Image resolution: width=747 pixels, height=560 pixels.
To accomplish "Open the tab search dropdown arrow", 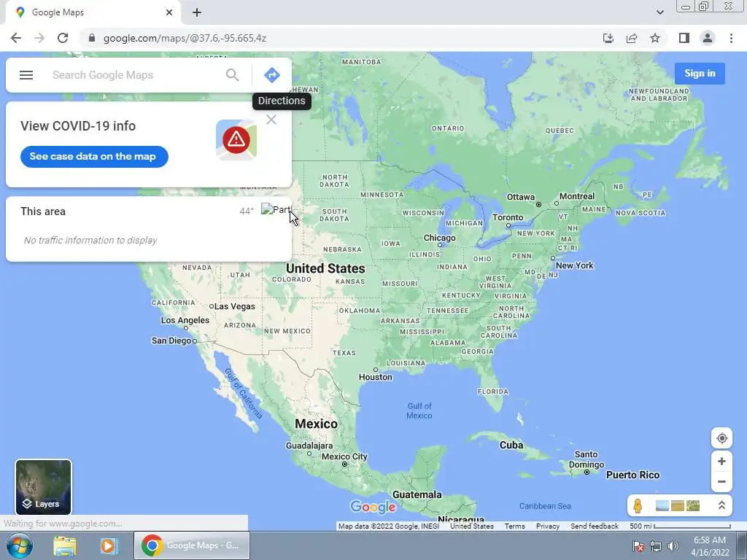I will click(659, 13).
